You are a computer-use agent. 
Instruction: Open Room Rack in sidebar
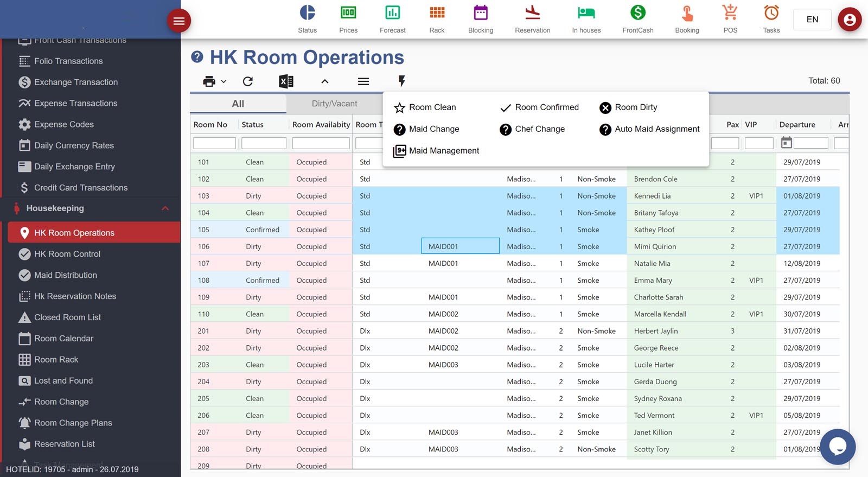[x=56, y=360]
